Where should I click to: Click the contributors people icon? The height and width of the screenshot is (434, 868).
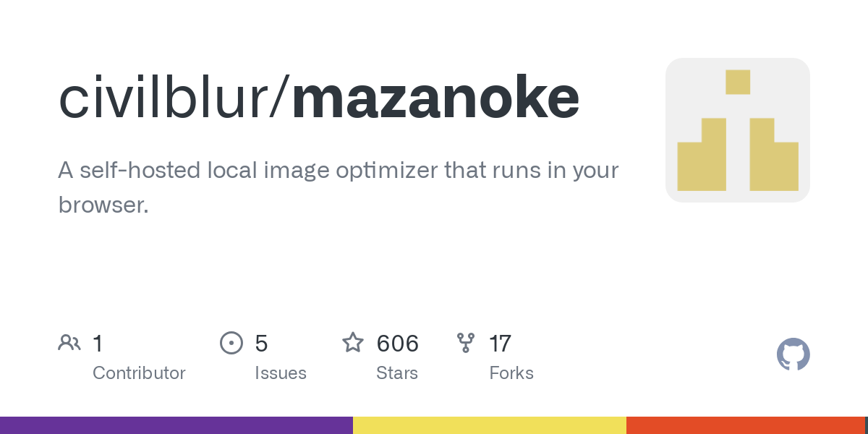(69, 342)
